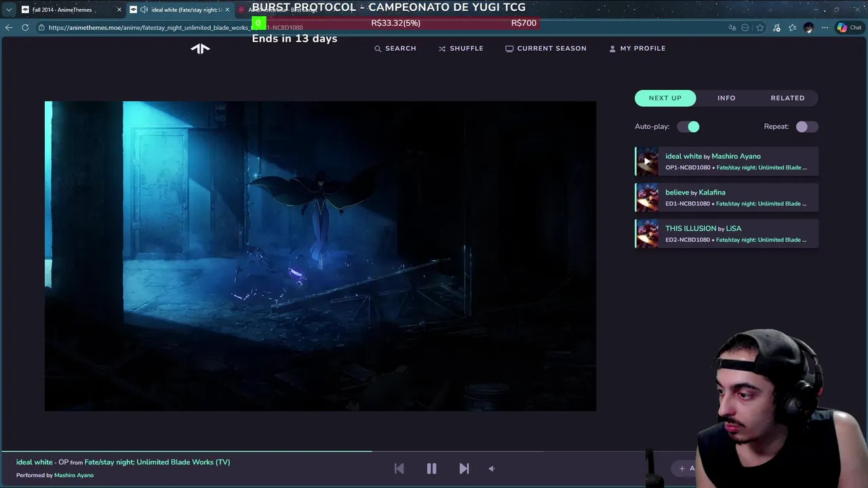Screen dimensions: 868x488
Task: Open 'believe' song link in playlist
Action: tap(677, 192)
